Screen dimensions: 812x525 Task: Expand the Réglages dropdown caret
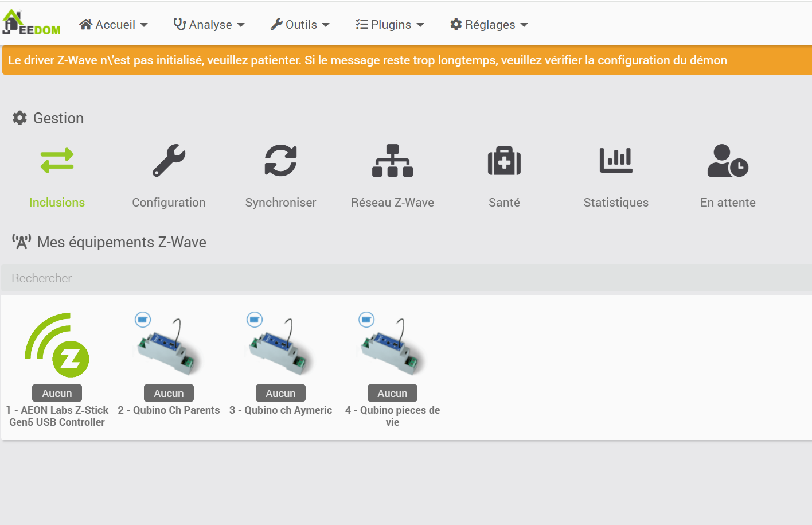524,25
